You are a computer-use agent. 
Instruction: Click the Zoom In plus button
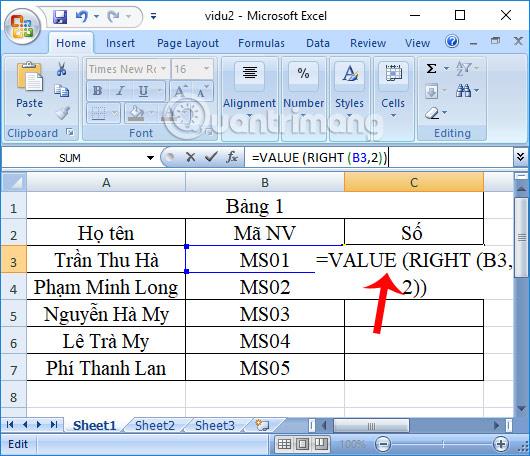pyautogui.click(x=501, y=444)
